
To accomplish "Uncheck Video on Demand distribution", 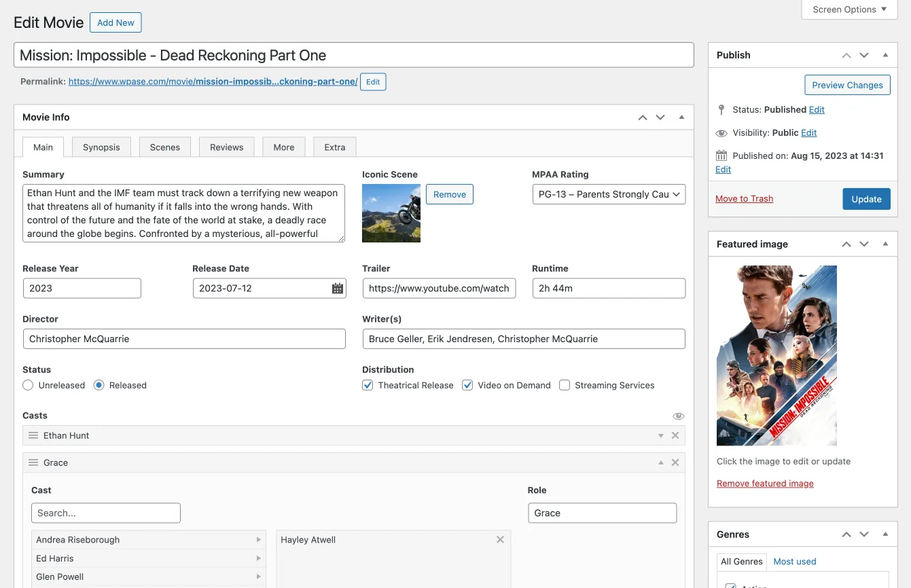I will click(x=467, y=385).
